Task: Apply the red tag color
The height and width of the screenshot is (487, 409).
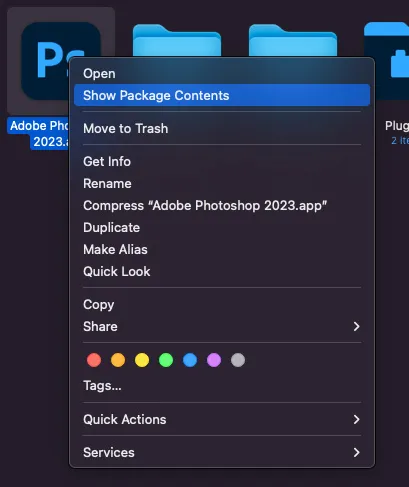Action: (94, 360)
